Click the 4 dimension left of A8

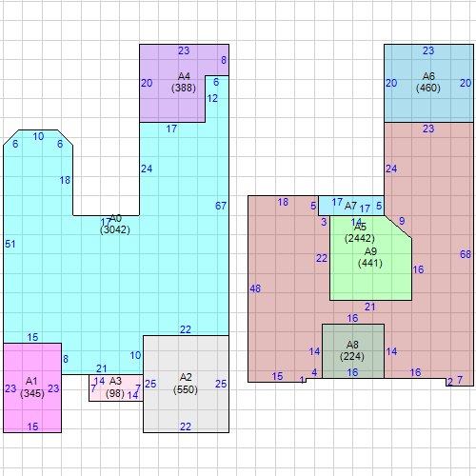(314, 372)
